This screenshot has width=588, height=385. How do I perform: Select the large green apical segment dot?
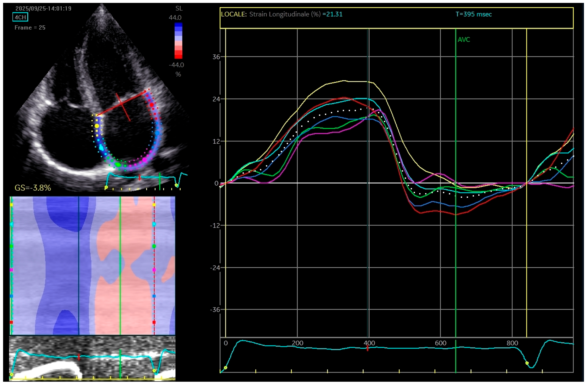point(118,164)
